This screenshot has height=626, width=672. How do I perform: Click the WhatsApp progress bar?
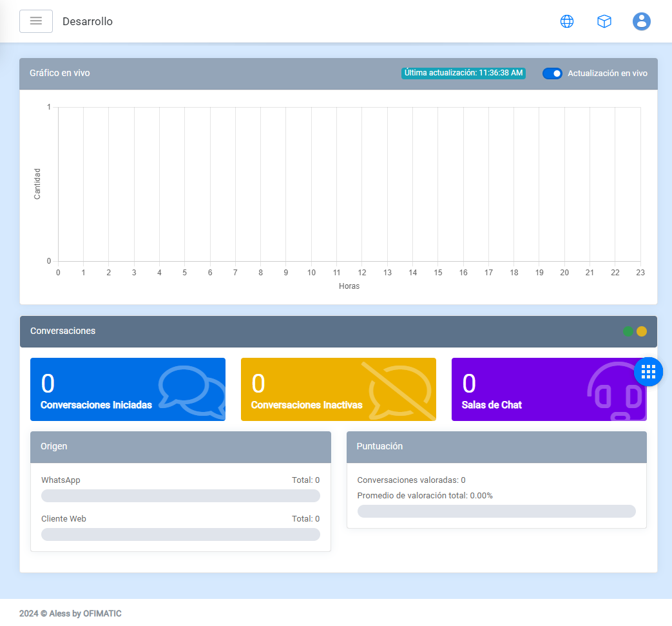point(180,496)
